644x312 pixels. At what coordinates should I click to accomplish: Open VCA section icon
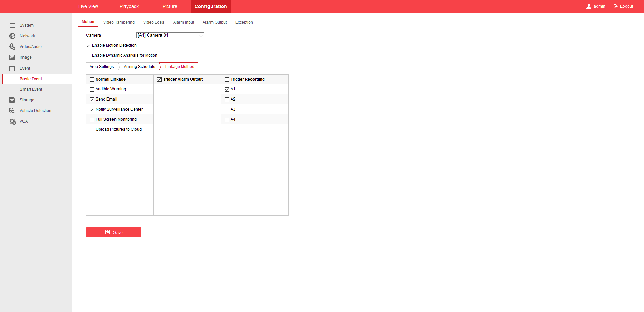pyautogui.click(x=12, y=121)
